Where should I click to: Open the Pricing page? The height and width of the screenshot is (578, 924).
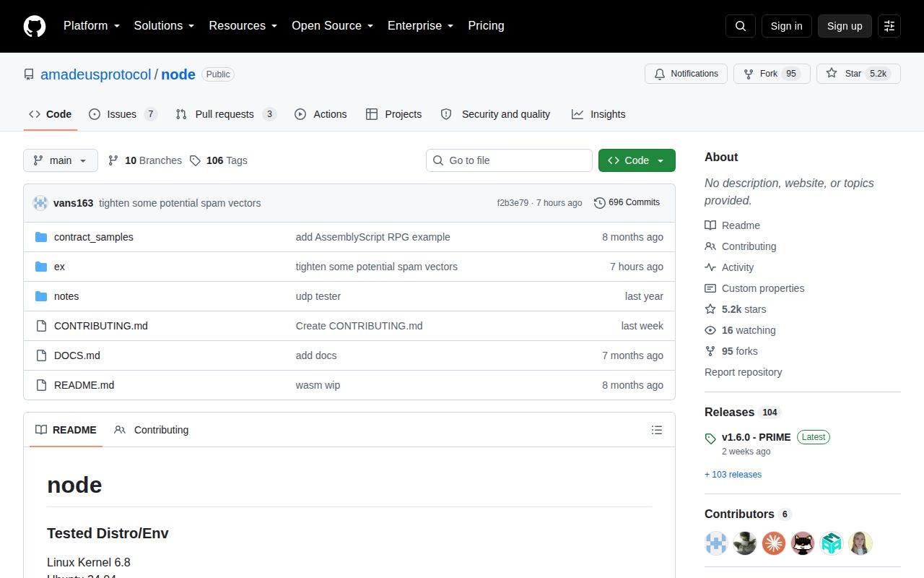486,26
